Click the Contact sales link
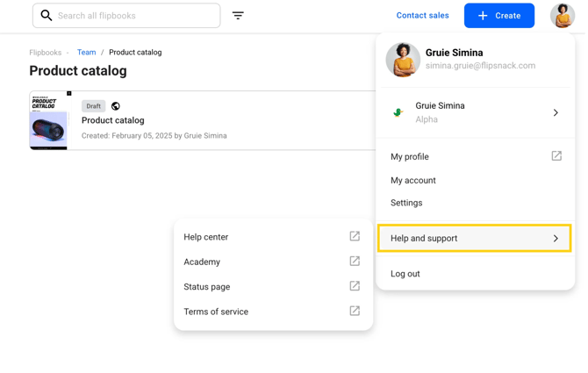 pyautogui.click(x=422, y=16)
